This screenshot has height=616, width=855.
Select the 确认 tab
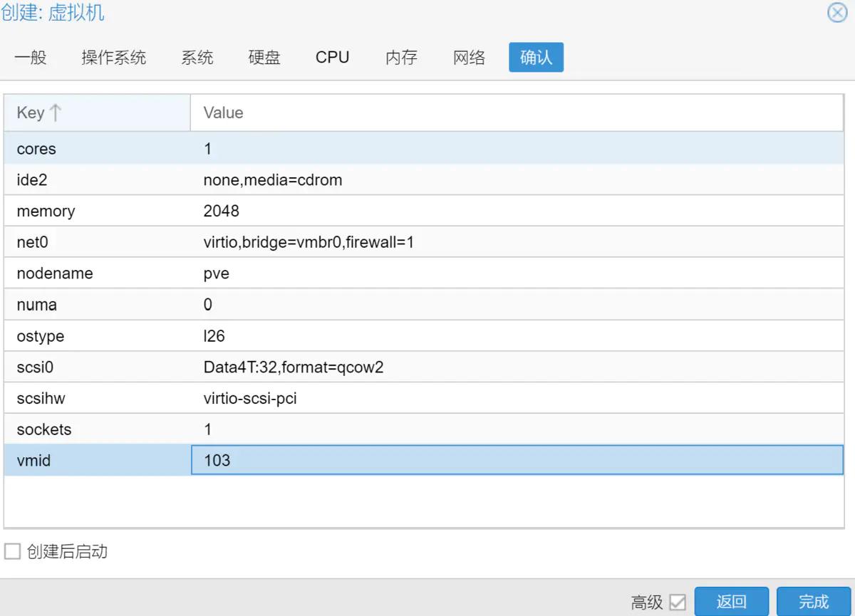[536, 57]
